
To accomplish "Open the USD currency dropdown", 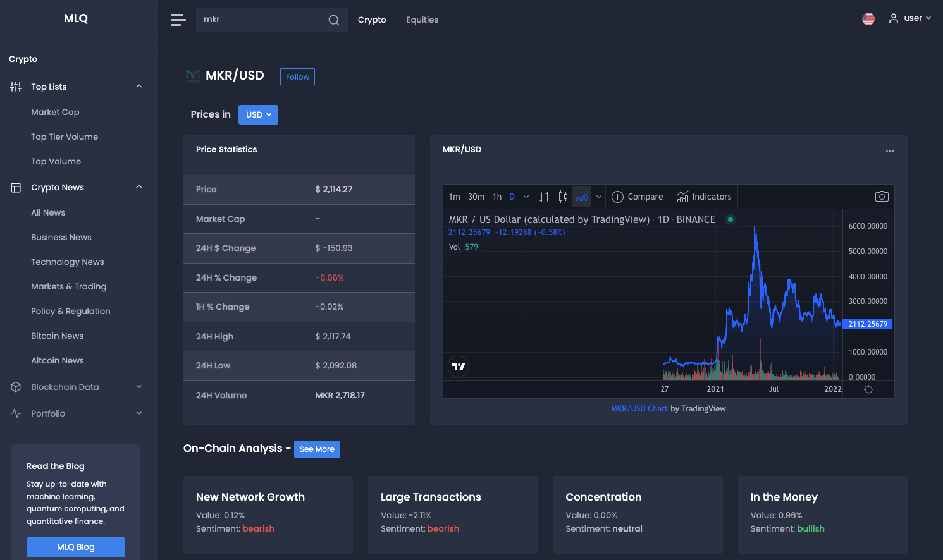I will tap(258, 114).
